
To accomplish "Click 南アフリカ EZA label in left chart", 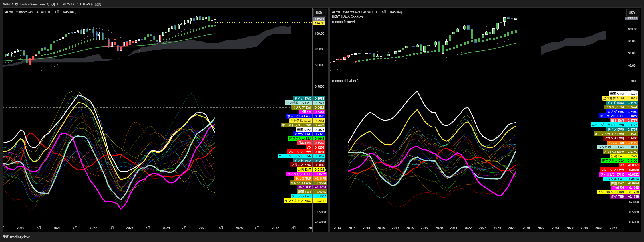I will pos(300,139).
